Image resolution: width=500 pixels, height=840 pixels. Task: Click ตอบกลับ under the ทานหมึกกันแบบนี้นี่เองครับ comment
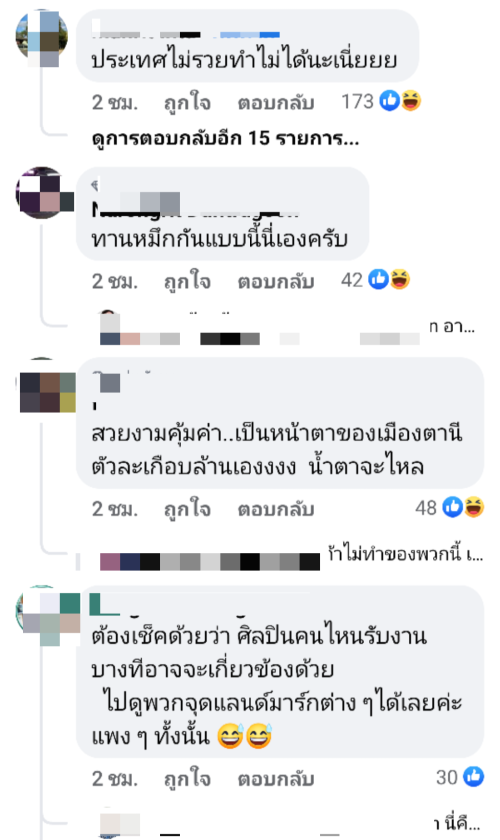[x=275, y=281]
